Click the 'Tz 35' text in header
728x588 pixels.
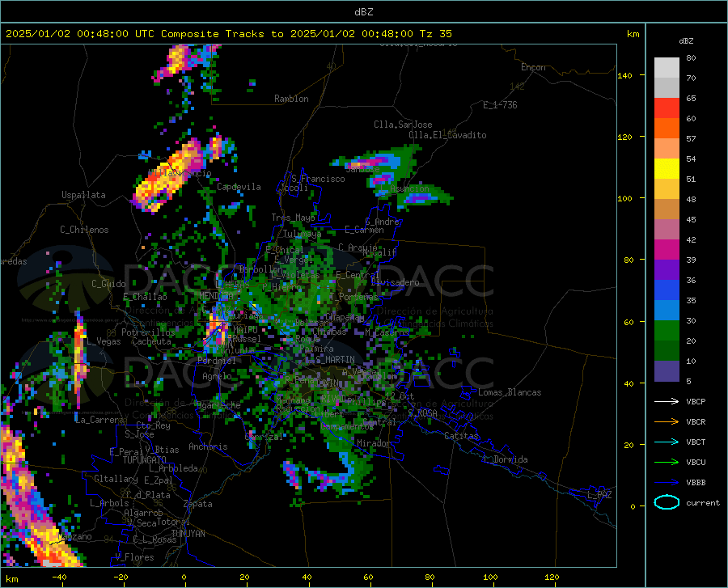(x=435, y=34)
